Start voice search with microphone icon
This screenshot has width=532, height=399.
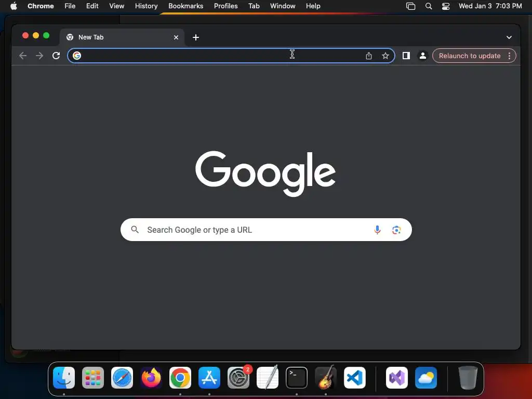tap(377, 230)
